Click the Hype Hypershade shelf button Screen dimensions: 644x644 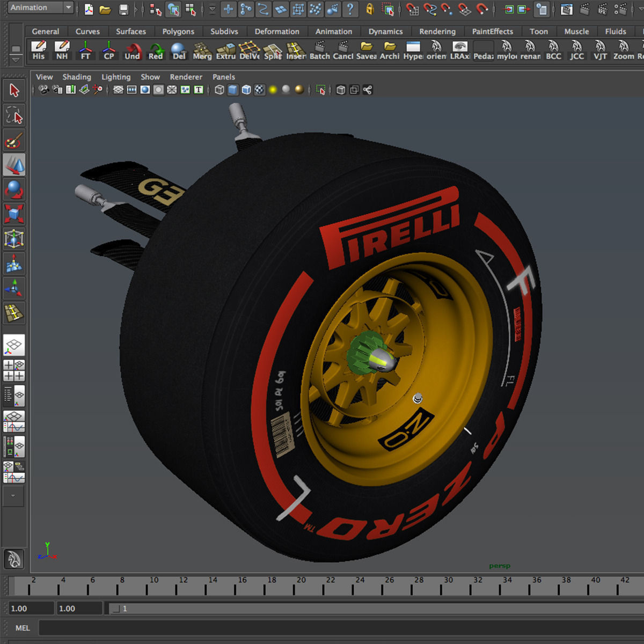tap(413, 50)
